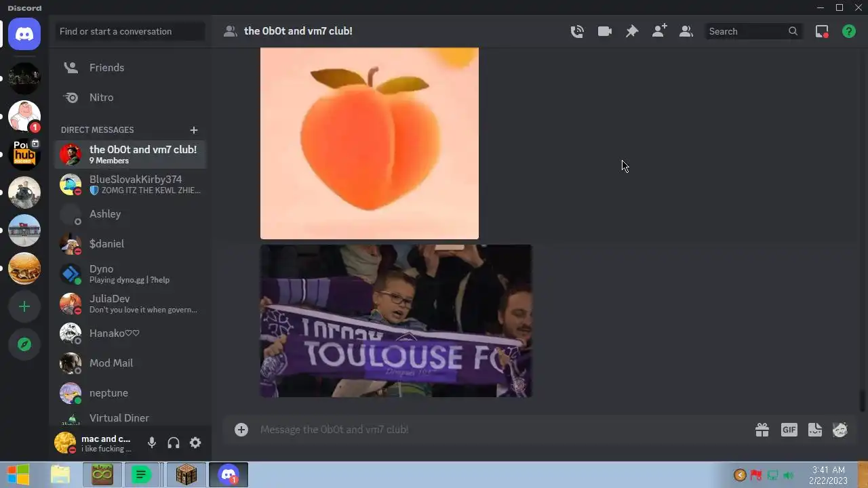Click the message input box
868x488 pixels.
point(502,430)
